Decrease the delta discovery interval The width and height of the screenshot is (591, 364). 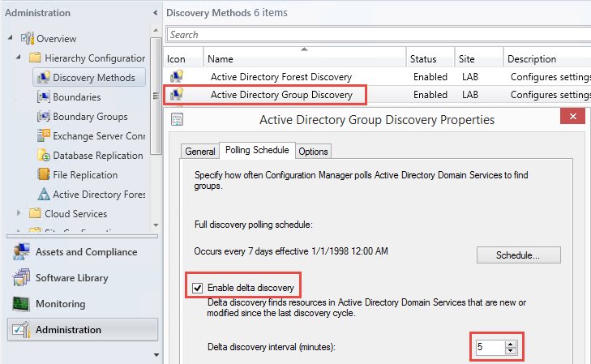511,350
